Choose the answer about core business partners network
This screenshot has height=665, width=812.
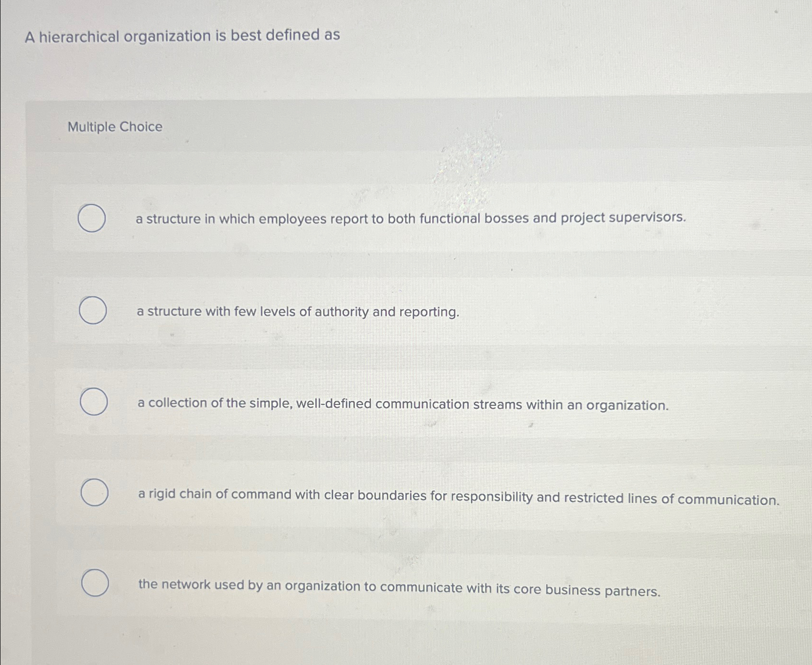click(398, 587)
